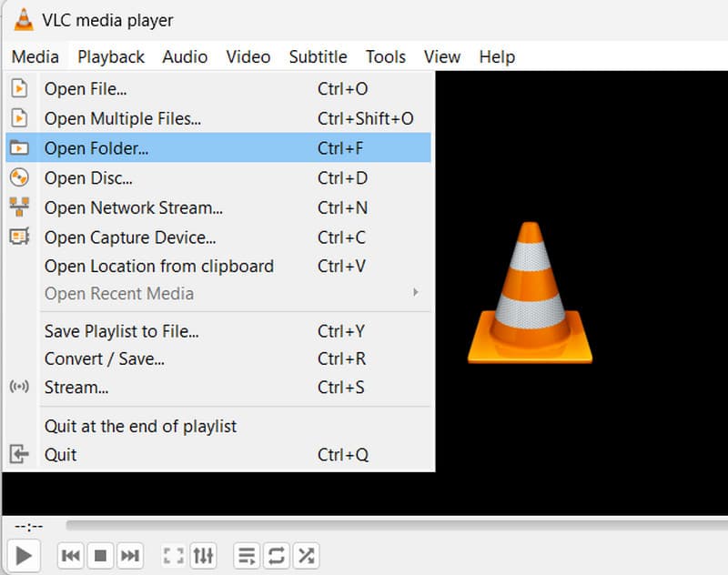Screen dimensions: 728x575
Task: Click the Open Multiple Files icon
Action: [19, 118]
